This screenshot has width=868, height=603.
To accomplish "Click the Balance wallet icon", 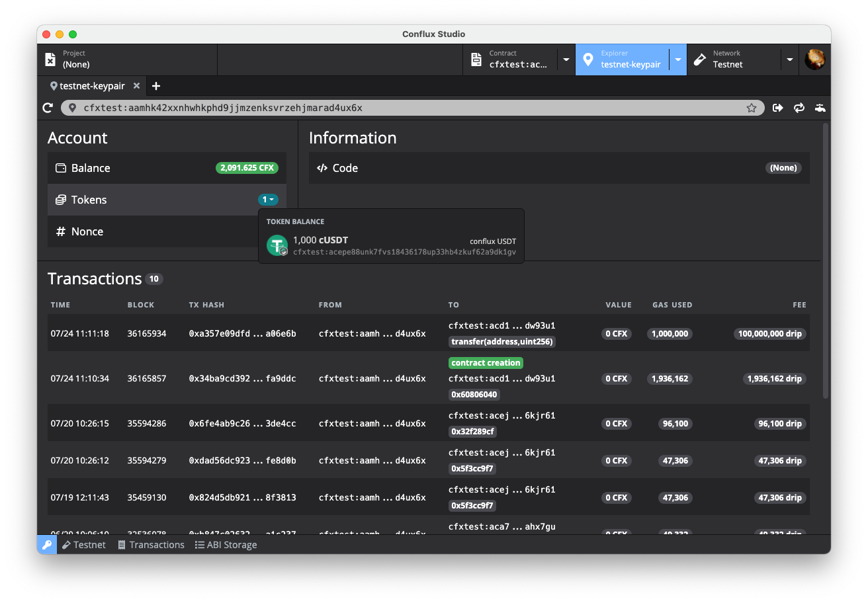I will [x=60, y=168].
